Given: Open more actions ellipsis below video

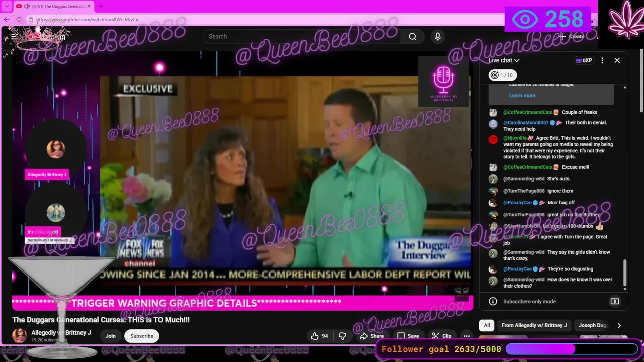Looking at the screenshot, I should coord(467,336).
